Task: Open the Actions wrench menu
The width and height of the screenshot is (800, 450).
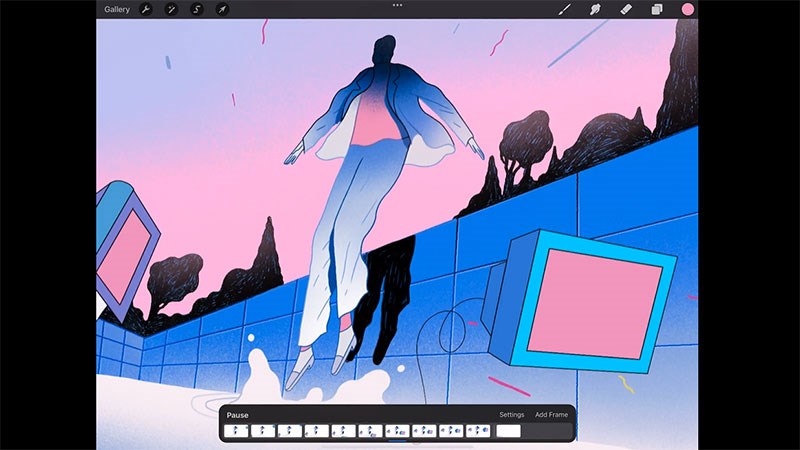Action: click(146, 9)
